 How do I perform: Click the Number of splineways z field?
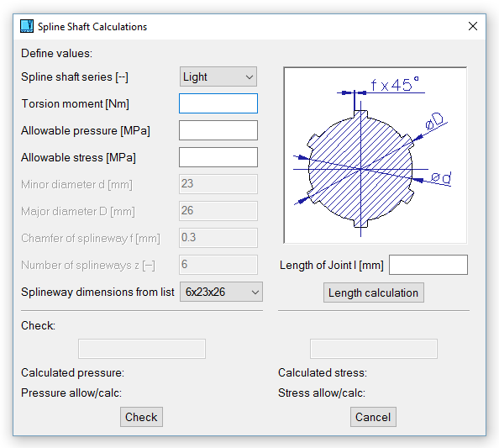[218, 265]
